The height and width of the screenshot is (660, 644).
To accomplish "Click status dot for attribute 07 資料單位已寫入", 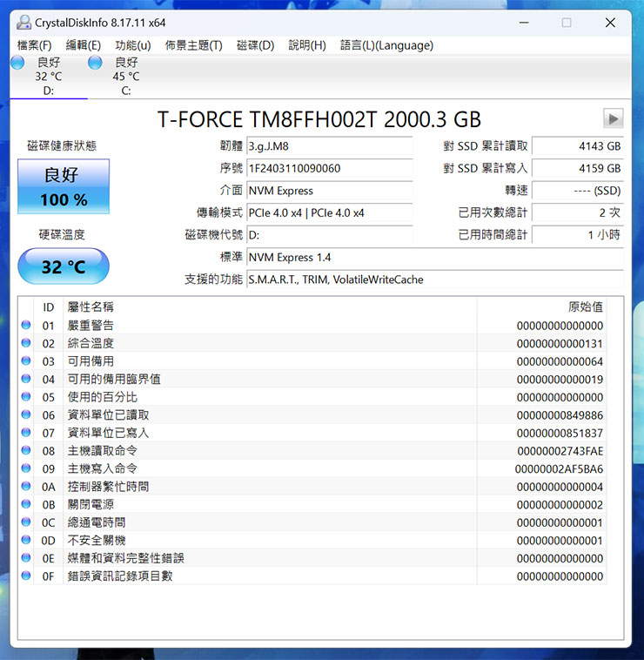I will (x=26, y=432).
